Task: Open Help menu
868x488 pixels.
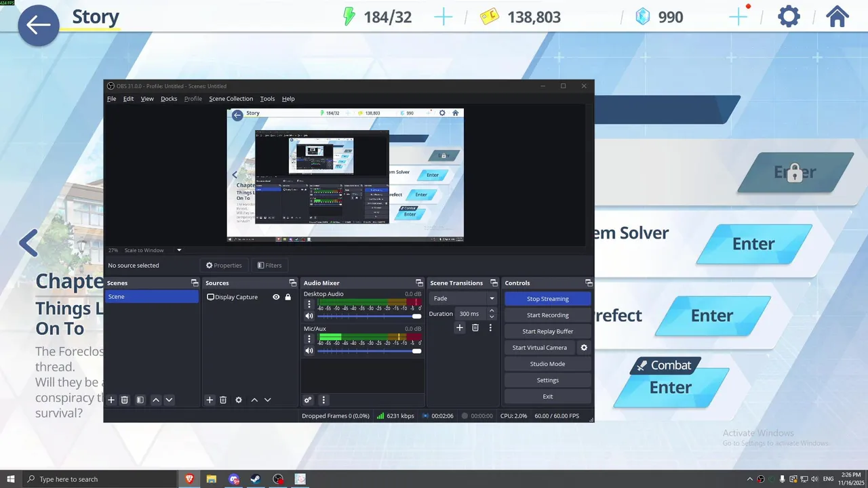Action: pos(288,99)
